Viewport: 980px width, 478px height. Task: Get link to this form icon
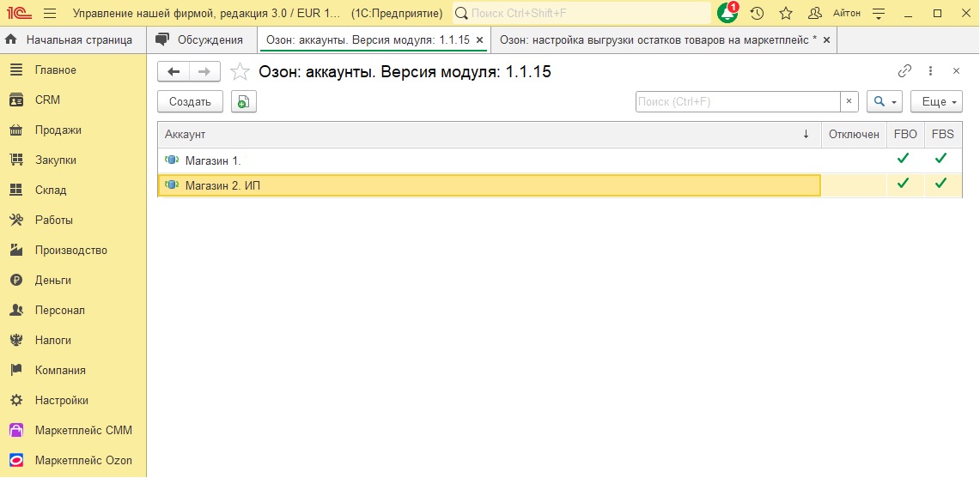[x=904, y=71]
